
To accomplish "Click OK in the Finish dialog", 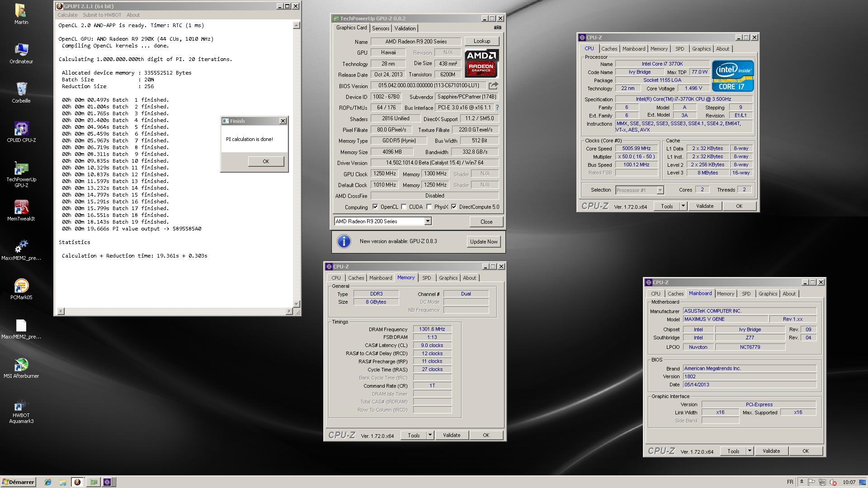I will [x=266, y=161].
